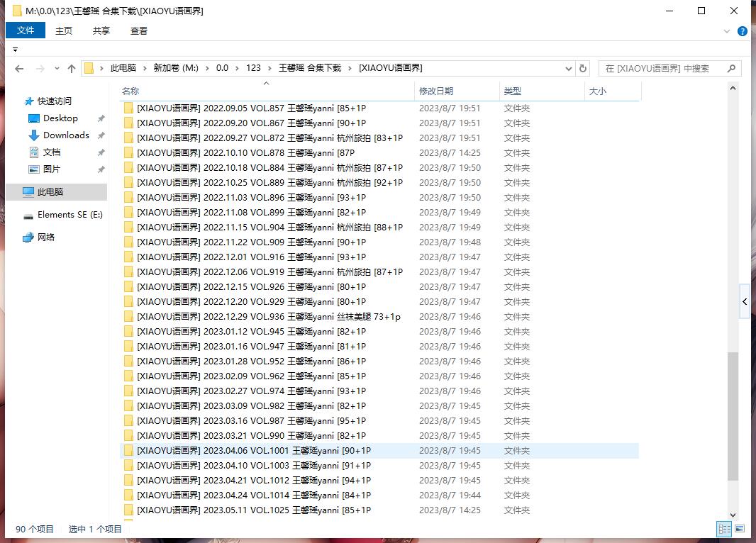
Task: Select row 2022.10.18 VOL.884 杭州旅拍
Action: point(379,168)
